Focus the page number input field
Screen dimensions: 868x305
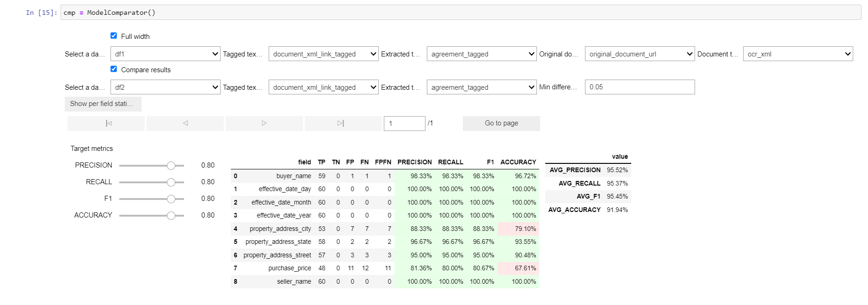(405, 124)
